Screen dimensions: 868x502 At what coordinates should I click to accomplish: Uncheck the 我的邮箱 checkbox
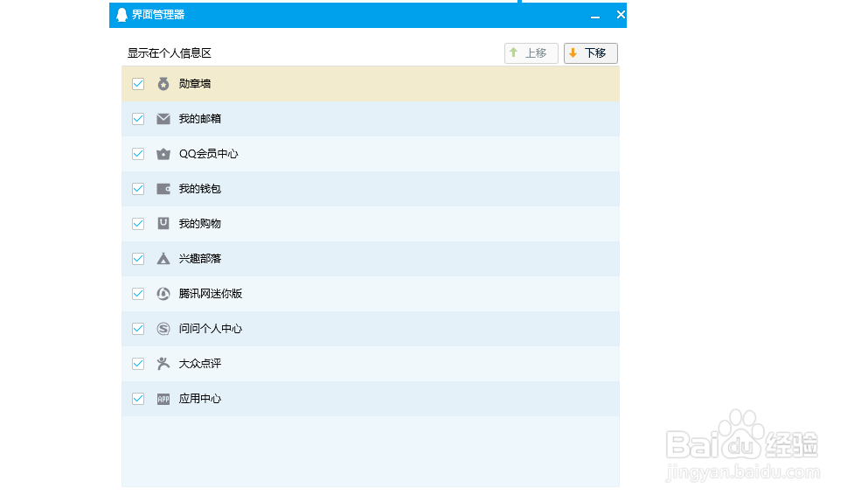(138, 119)
